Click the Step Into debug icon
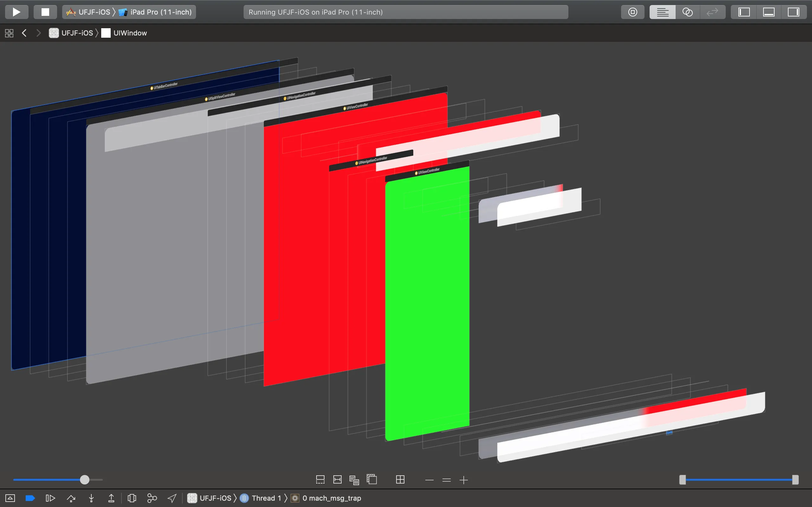812x507 pixels. click(x=91, y=498)
